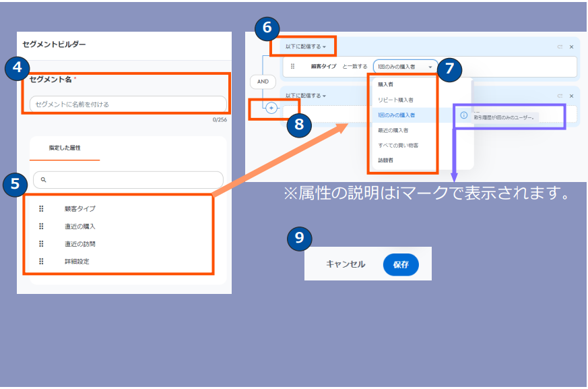
Task: Click the セグメント名 input field
Action: [x=128, y=104]
